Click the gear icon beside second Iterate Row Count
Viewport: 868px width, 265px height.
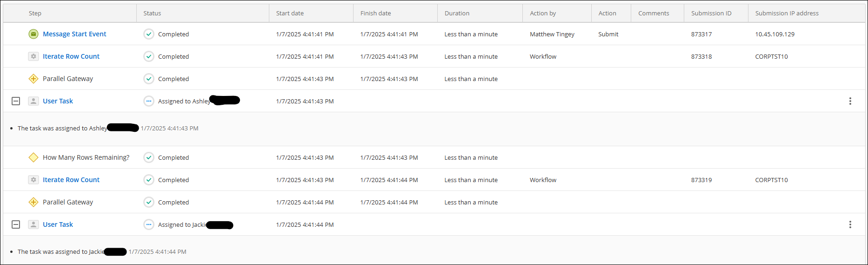33,180
